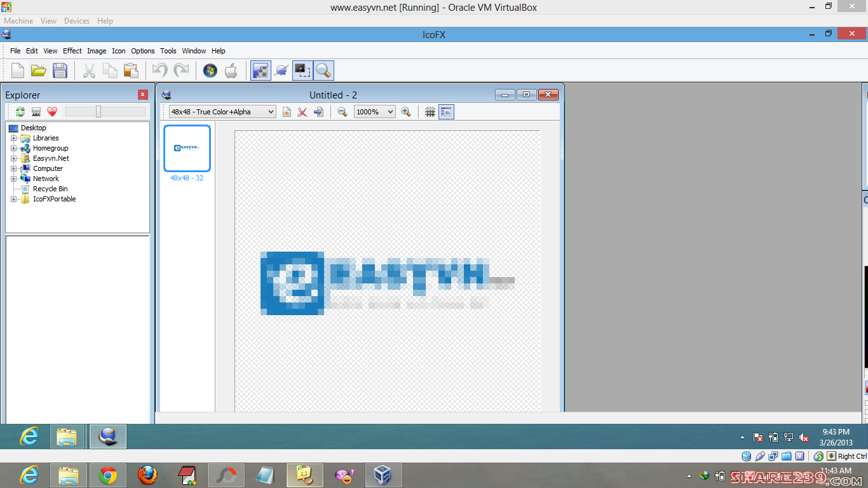Open the Icon menu
Image resolution: width=868 pixels, height=488 pixels.
coord(119,51)
